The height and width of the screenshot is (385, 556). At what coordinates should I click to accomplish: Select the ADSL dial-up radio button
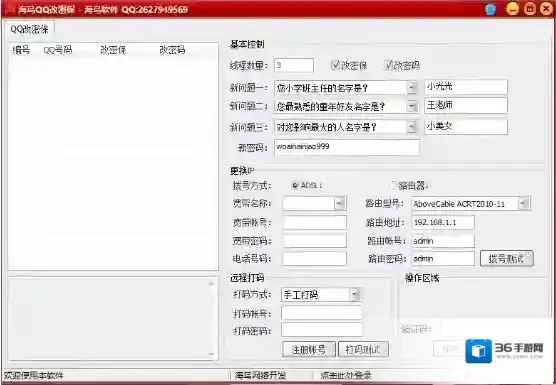tap(295, 185)
